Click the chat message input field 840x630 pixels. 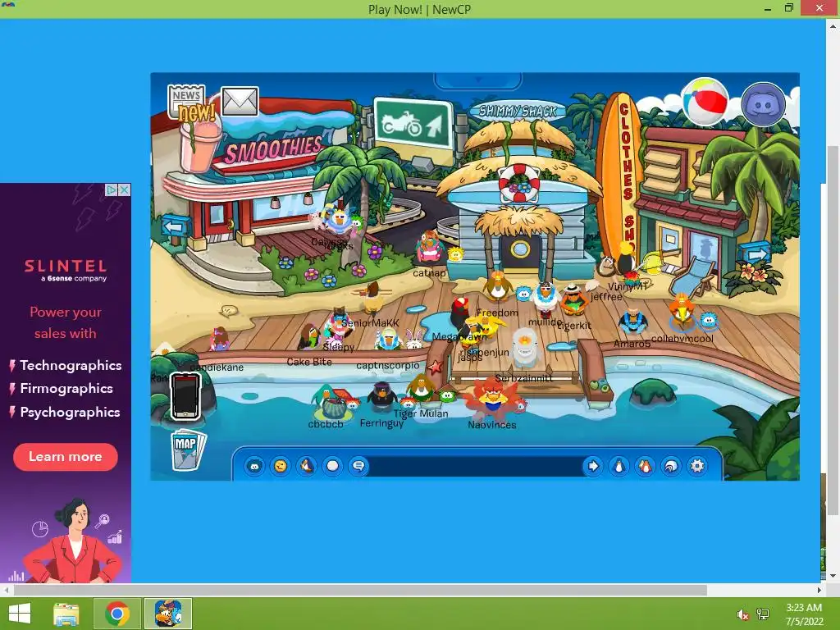click(x=474, y=466)
